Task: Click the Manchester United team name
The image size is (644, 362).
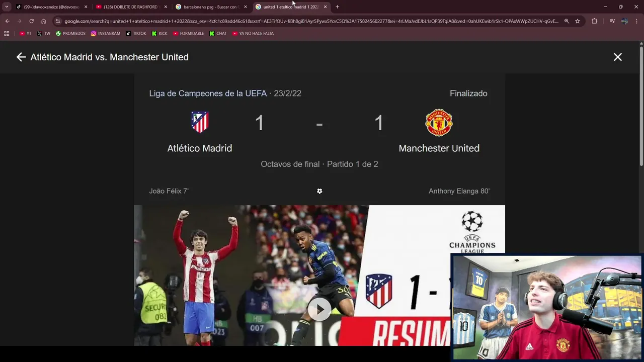Action: pos(439,148)
